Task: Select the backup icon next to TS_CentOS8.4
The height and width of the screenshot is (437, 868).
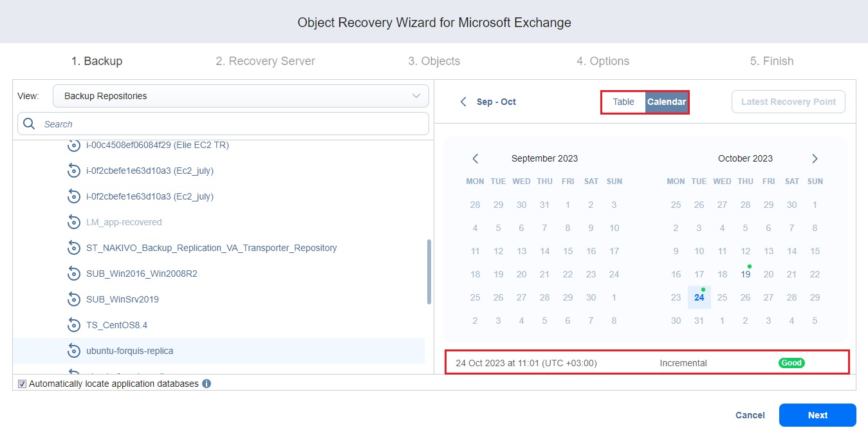Action: (x=73, y=325)
